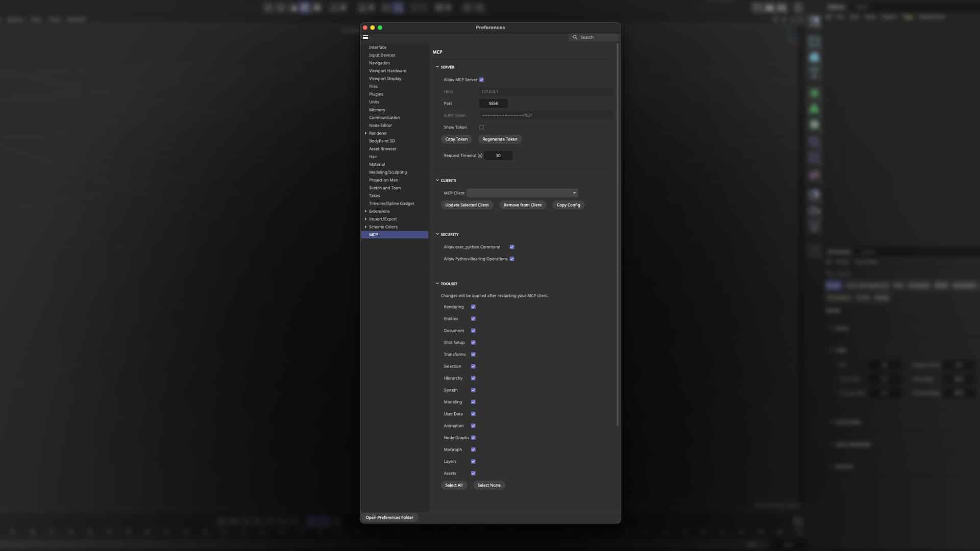
Task: Click the Request Timeout field
Action: pyautogui.click(x=498, y=156)
